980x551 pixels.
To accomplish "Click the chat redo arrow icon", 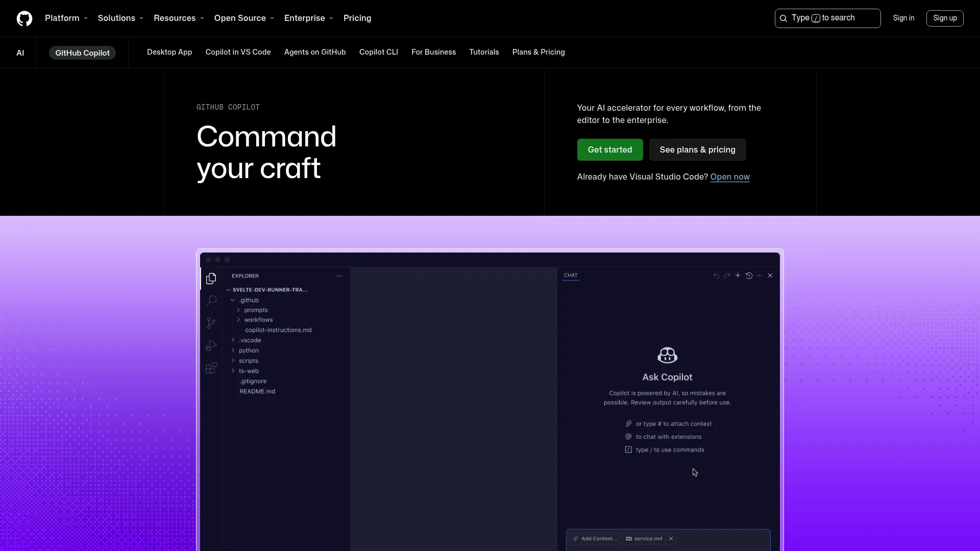I will point(727,275).
